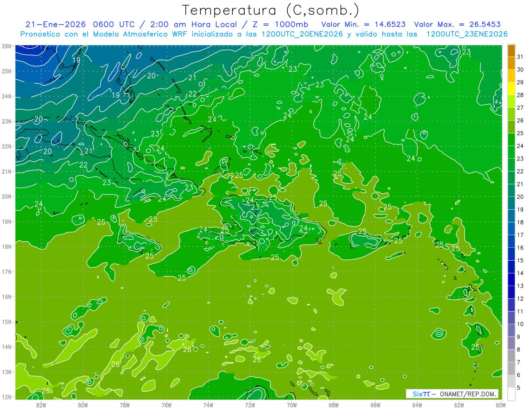Click the '13N' latitude label
Image resolution: width=532 pixels, height=411 pixels.
pyautogui.click(x=6, y=372)
